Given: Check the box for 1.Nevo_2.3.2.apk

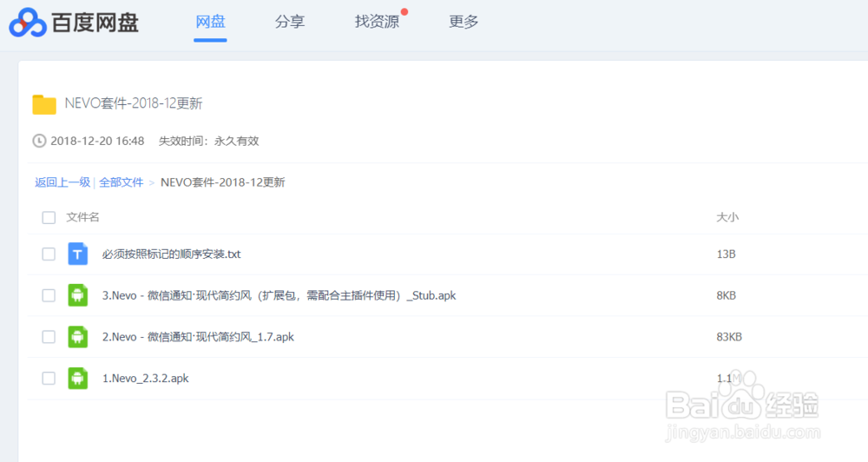Looking at the screenshot, I should [x=49, y=379].
